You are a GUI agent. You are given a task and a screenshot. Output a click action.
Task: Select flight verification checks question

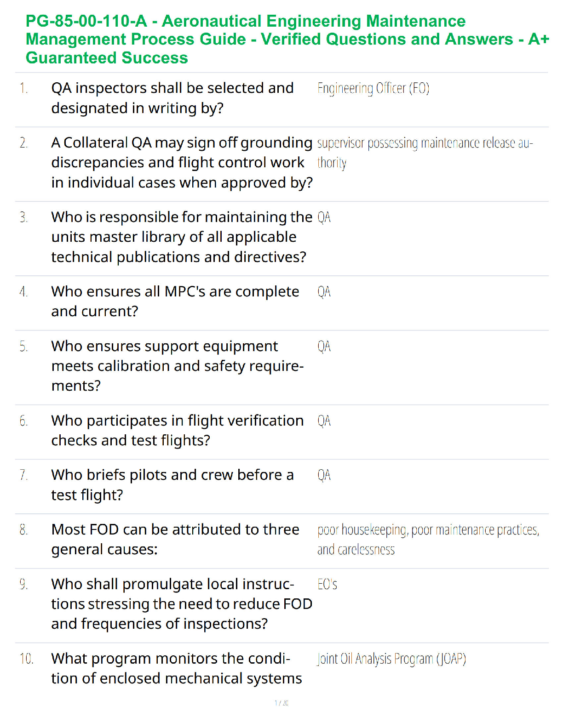(178, 431)
